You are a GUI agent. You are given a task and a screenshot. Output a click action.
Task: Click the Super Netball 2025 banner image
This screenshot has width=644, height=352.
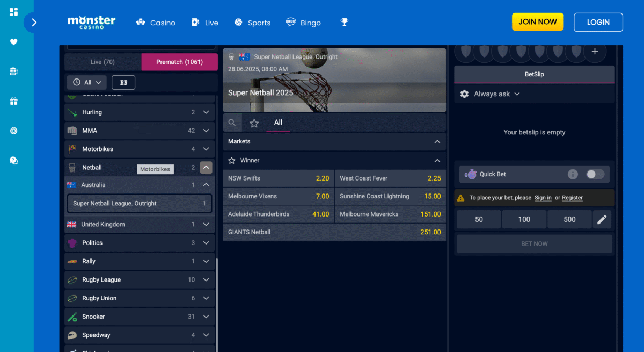click(x=334, y=80)
